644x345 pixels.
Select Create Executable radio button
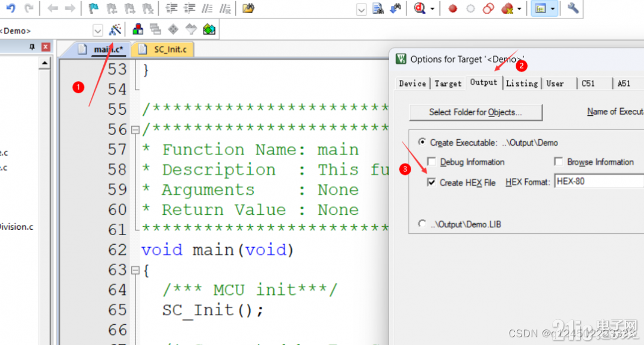click(422, 141)
